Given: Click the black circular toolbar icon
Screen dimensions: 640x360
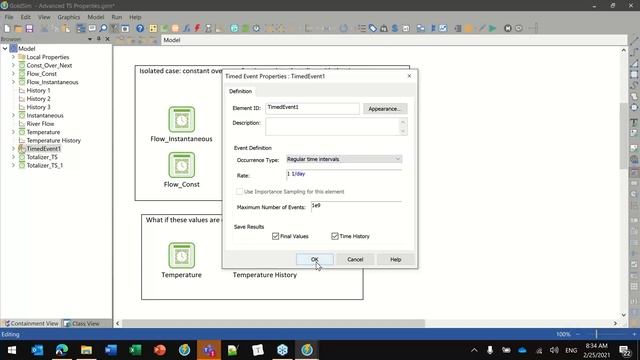Looking at the screenshot, I should point(508,29).
